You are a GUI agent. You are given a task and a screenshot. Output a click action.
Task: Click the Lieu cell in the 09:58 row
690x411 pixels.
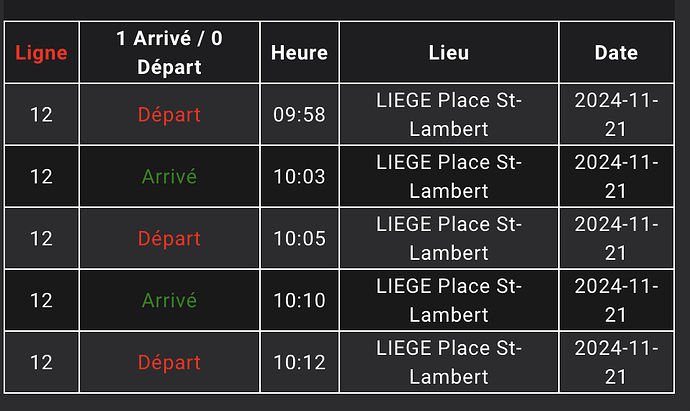coord(449,115)
